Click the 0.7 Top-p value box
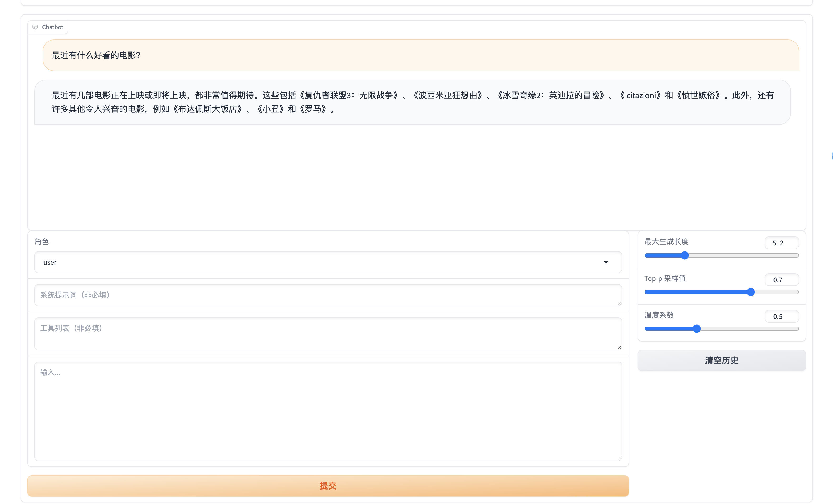Screen dimensions: 833x504 click(782, 280)
